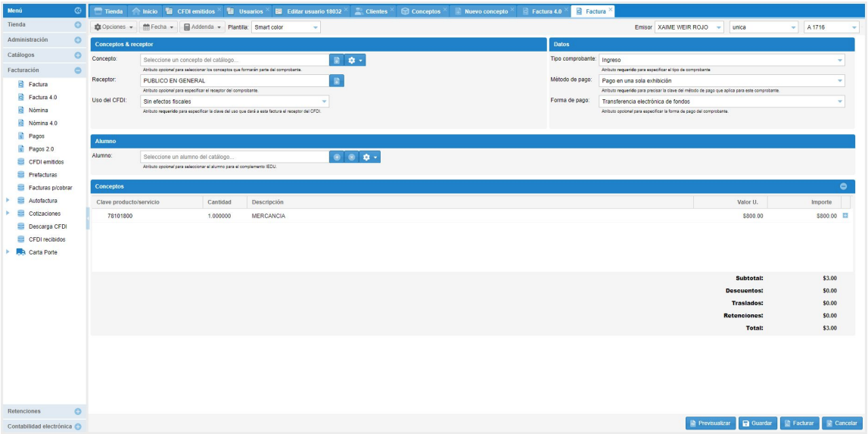
Task: Expand the Retenciones sidebar section
Action: point(78,411)
